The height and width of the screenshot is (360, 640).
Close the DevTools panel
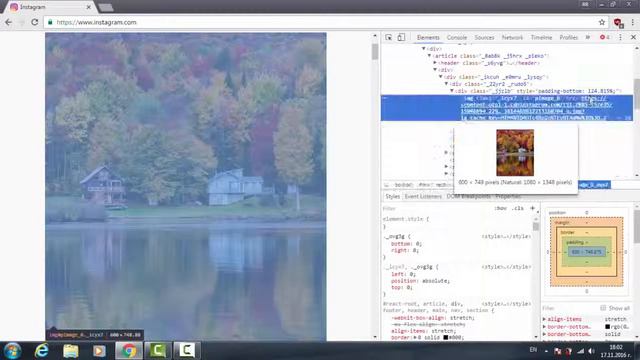coord(633,37)
